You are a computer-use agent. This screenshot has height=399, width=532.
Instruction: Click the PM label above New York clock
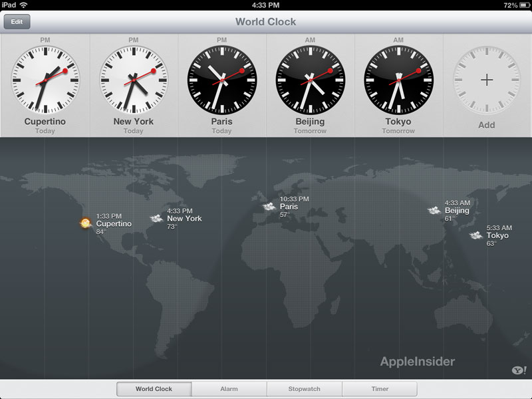(134, 40)
